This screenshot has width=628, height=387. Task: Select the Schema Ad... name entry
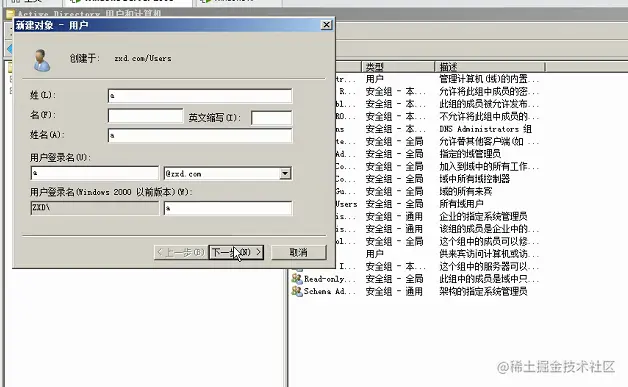[330, 291]
